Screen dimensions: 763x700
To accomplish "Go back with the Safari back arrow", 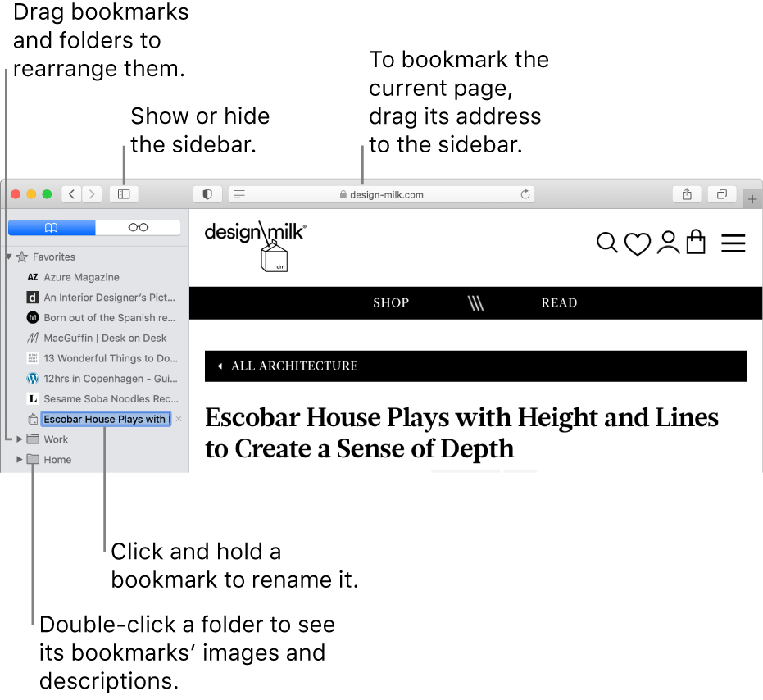I will point(71,194).
